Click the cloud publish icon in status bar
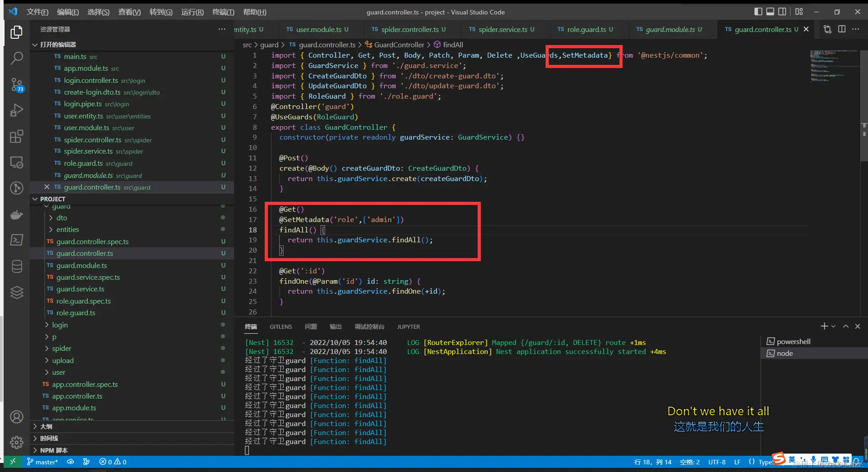868x472 pixels. pos(71,462)
